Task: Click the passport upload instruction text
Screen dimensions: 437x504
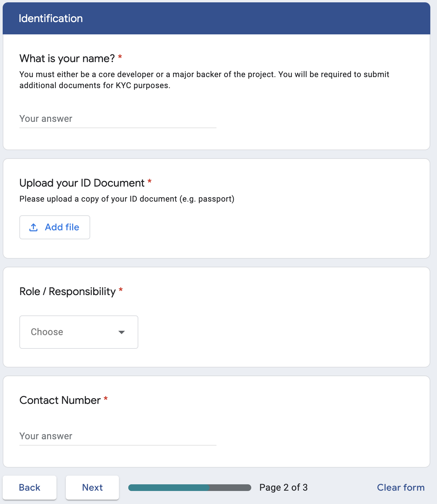Action: click(x=127, y=199)
